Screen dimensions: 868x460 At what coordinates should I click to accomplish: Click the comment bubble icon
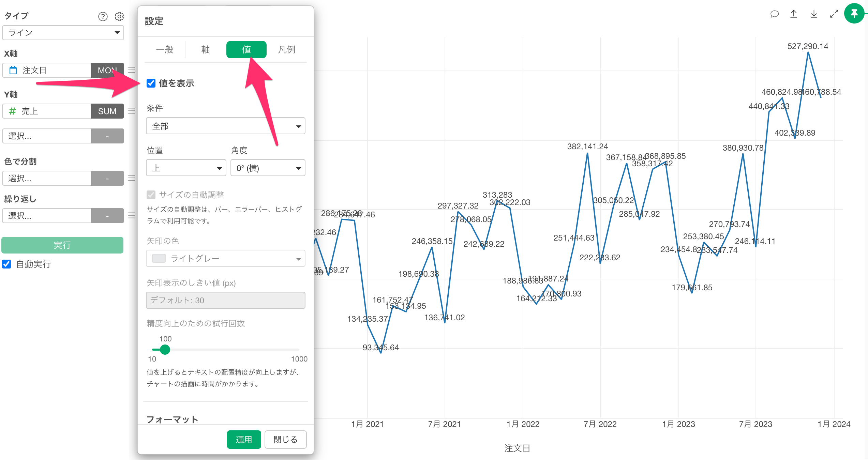[x=774, y=14]
